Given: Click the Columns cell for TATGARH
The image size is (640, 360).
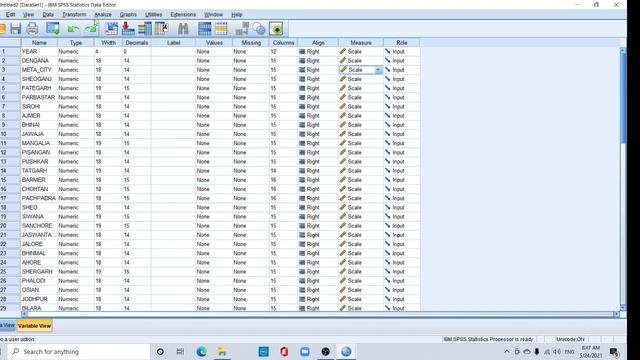Looking at the screenshot, I should click(x=283, y=171).
